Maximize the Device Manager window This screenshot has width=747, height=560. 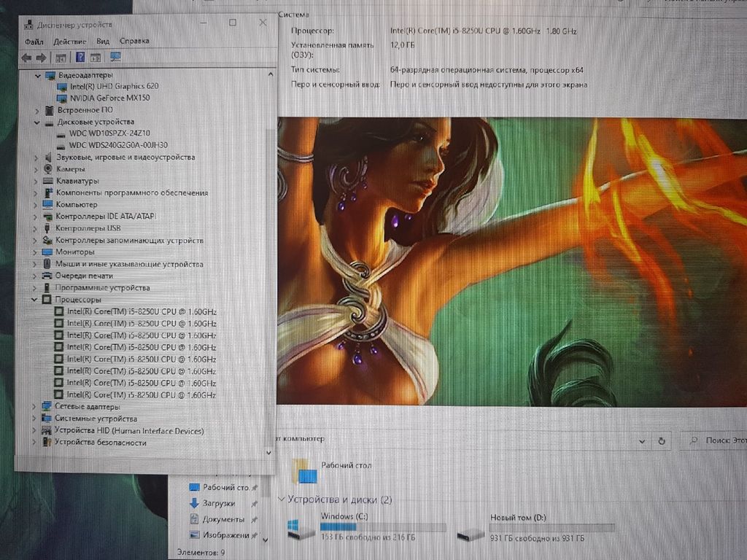(x=233, y=23)
